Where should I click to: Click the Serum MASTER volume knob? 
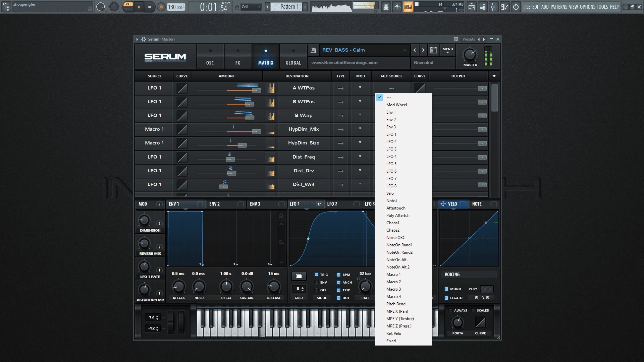470,55
